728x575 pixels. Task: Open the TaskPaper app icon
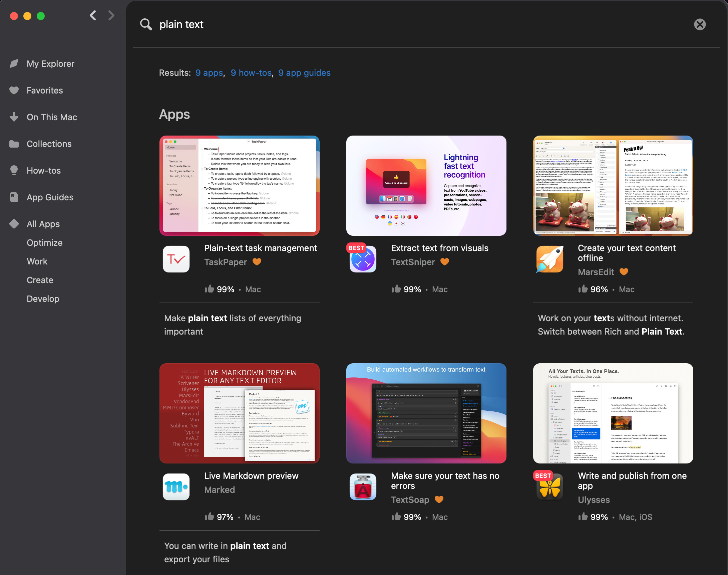176,259
